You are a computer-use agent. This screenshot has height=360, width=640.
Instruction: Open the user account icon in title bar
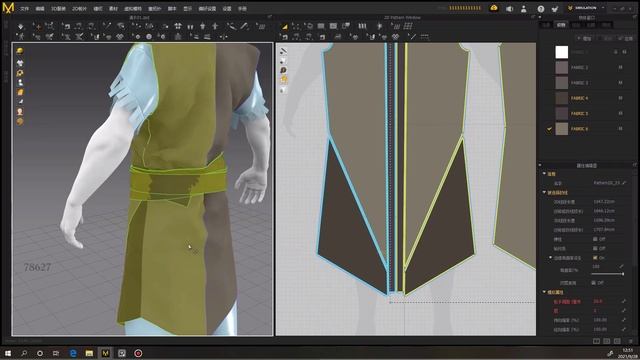524,9
